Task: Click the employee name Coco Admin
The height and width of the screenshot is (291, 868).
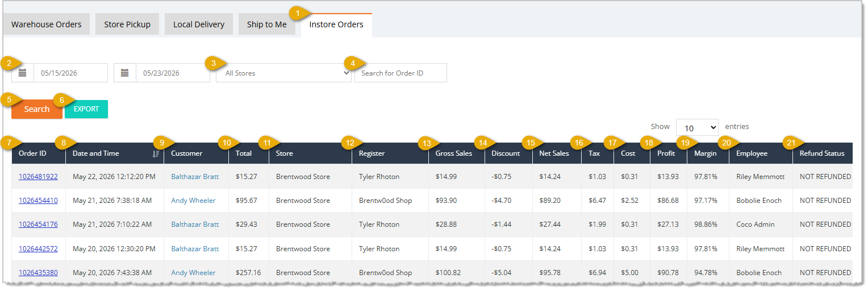Action: point(756,225)
